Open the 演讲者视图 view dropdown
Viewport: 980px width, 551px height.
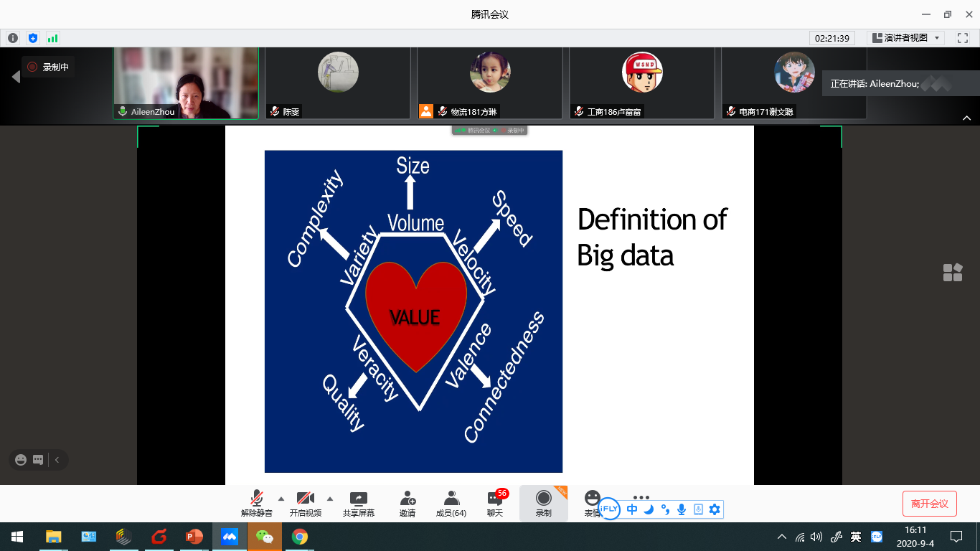(x=905, y=38)
